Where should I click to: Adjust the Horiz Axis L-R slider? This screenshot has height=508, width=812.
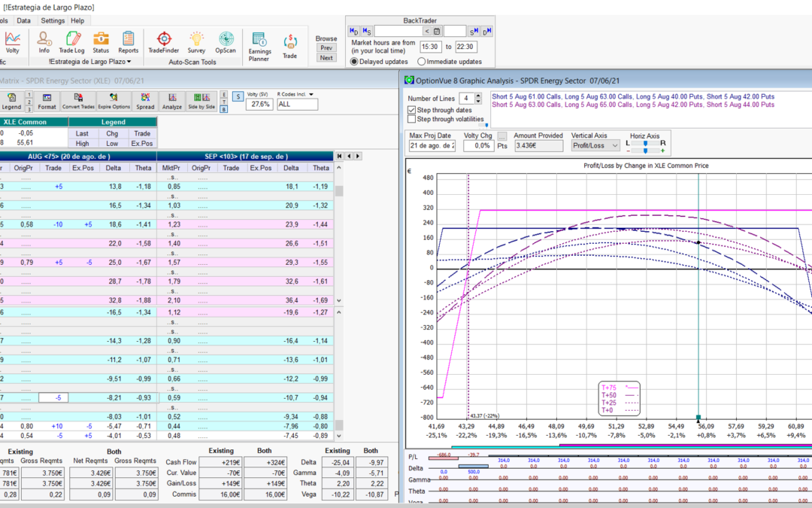click(645, 143)
